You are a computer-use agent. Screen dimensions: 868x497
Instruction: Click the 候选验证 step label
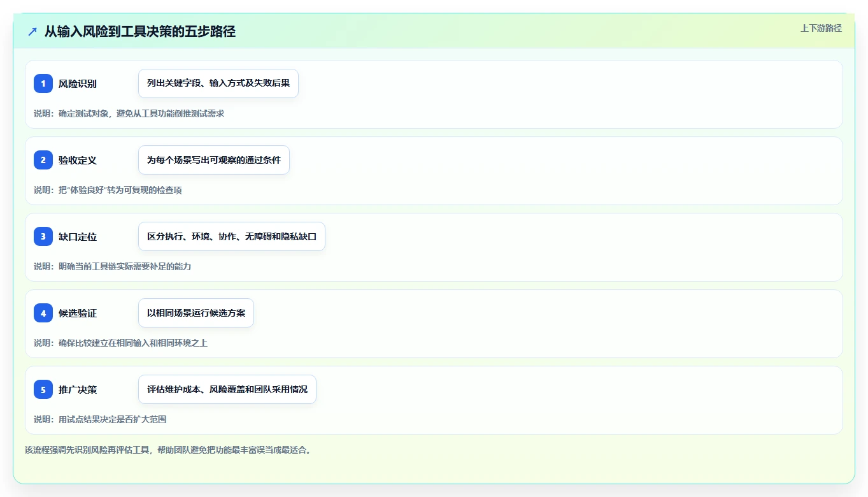pos(78,313)
